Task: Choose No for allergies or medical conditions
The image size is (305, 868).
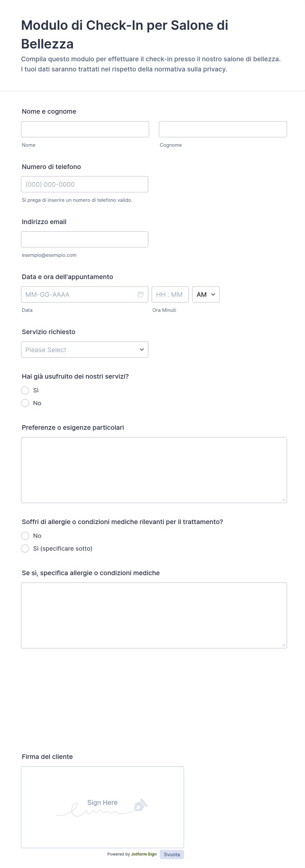Action: 25,536
